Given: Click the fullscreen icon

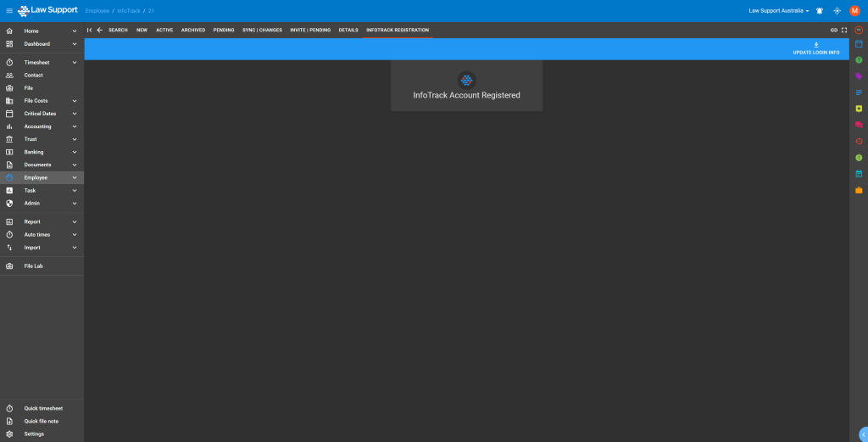Looking at the screenshot, I should (844, 30).
